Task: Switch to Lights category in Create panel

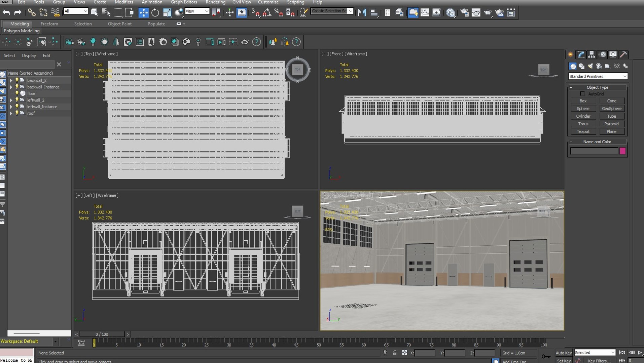Action: [590, 66]
